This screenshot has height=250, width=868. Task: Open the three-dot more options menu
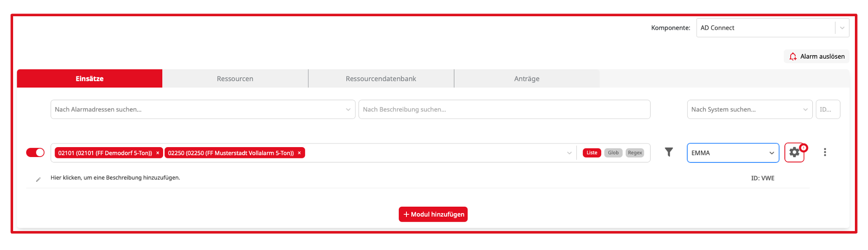pyautogui.click(x=825, y=153)
